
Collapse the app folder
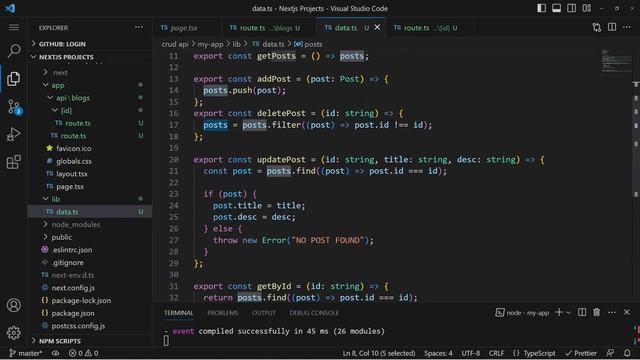90,85
